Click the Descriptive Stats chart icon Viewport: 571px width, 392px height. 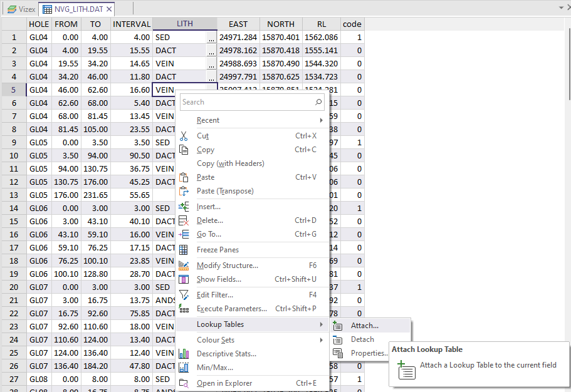click(184, 354)
